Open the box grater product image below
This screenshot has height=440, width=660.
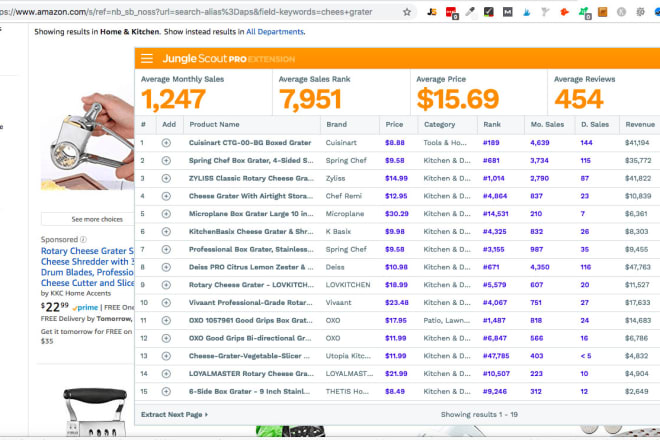(95, 412)
